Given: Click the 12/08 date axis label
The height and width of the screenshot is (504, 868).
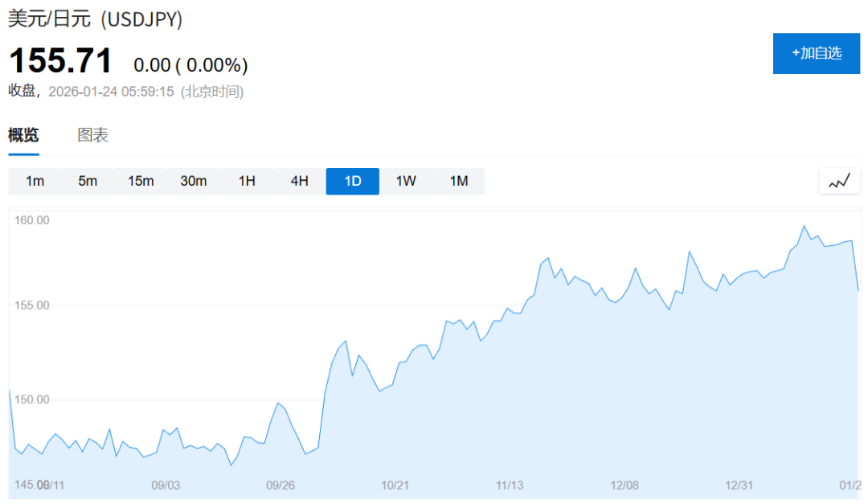Looking at the screenshot, I should [624, 486].
